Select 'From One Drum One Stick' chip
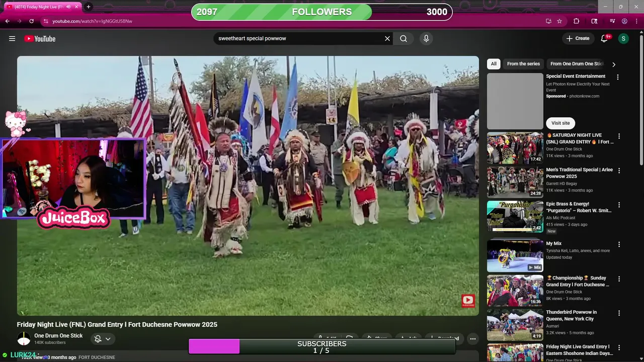 577,64
